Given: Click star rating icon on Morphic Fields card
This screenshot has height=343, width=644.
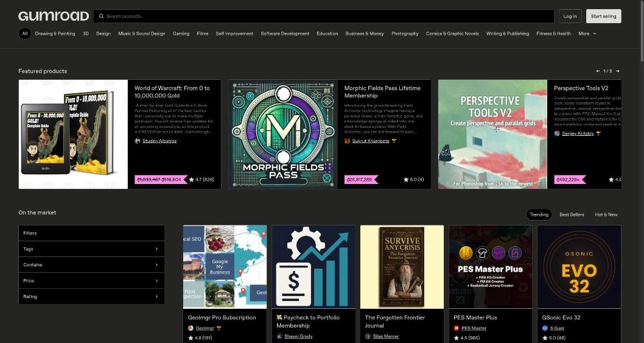Looking at the screenshot, I should [x=406, y=180].
